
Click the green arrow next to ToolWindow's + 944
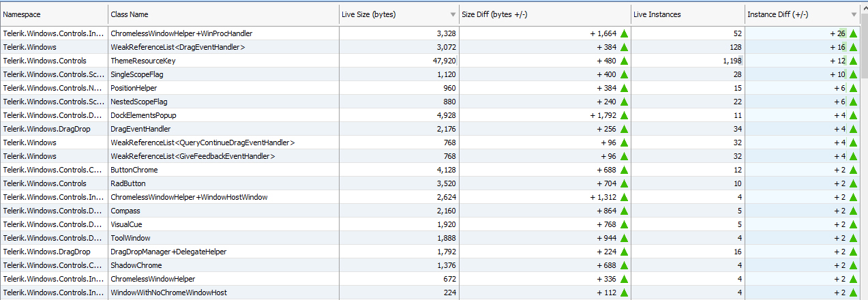pos(624,238)
